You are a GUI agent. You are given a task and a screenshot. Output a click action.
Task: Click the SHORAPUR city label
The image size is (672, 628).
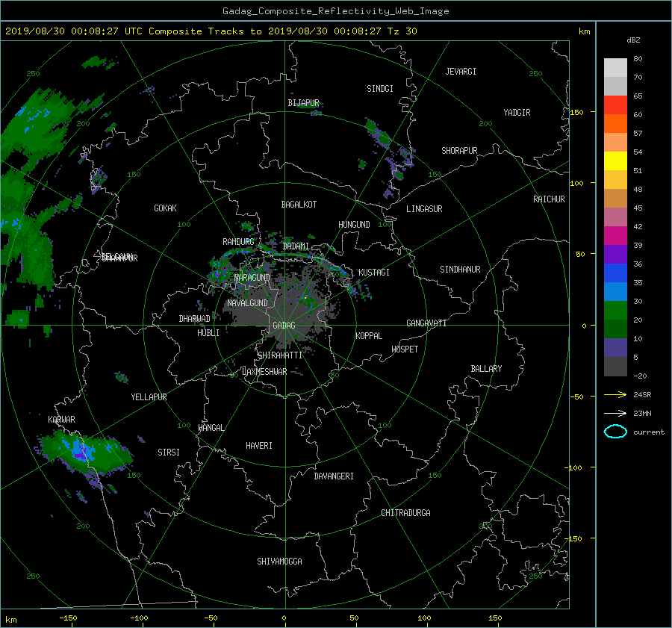459,151
